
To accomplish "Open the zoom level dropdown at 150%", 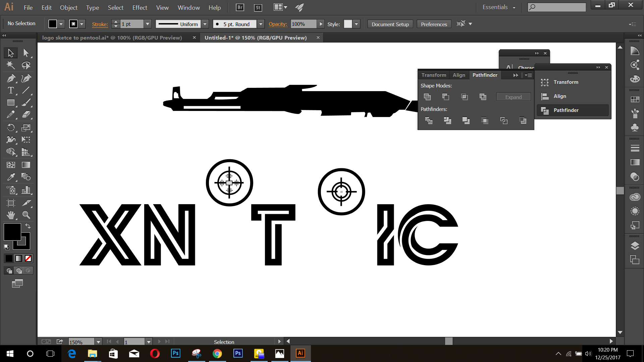I will (x=98, y=342).
